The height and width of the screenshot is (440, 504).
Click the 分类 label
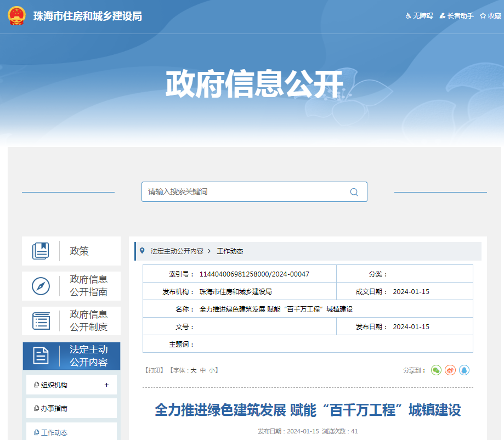tap(378, 274)
